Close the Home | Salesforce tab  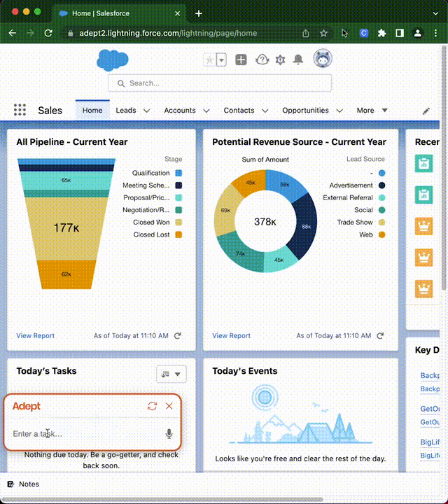[177, 13]
